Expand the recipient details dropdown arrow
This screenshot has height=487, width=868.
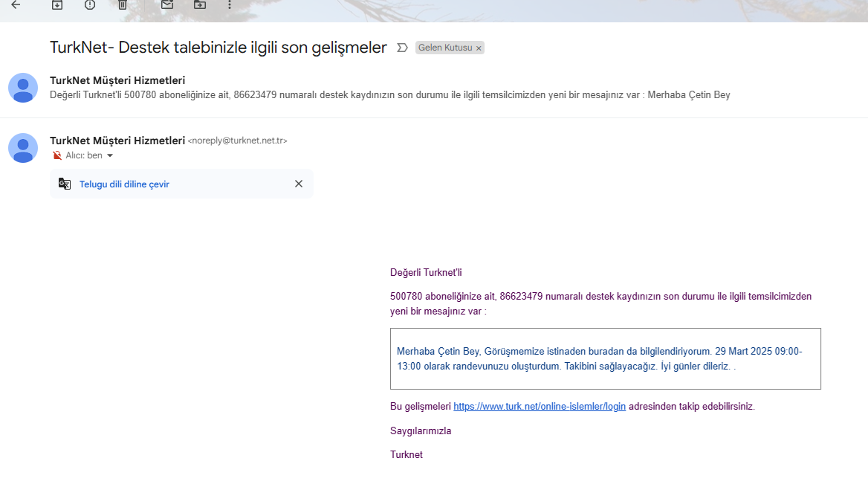(110, 155)
